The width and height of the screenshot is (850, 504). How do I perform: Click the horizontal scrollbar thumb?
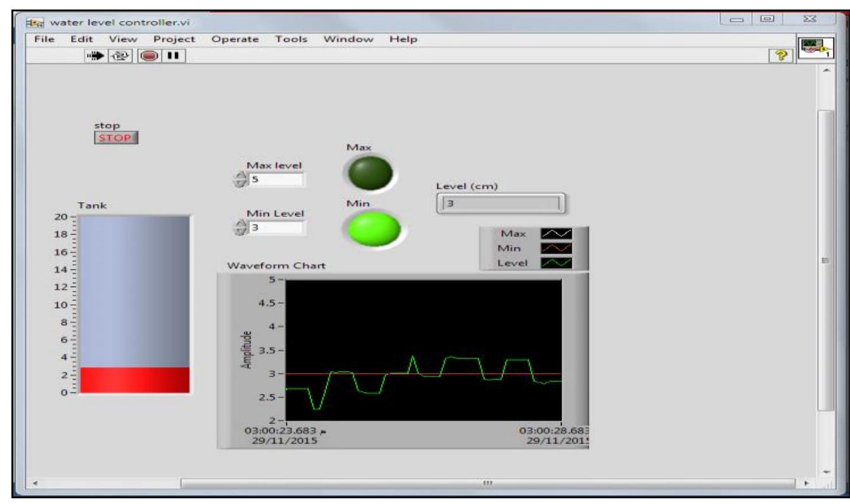487,484
